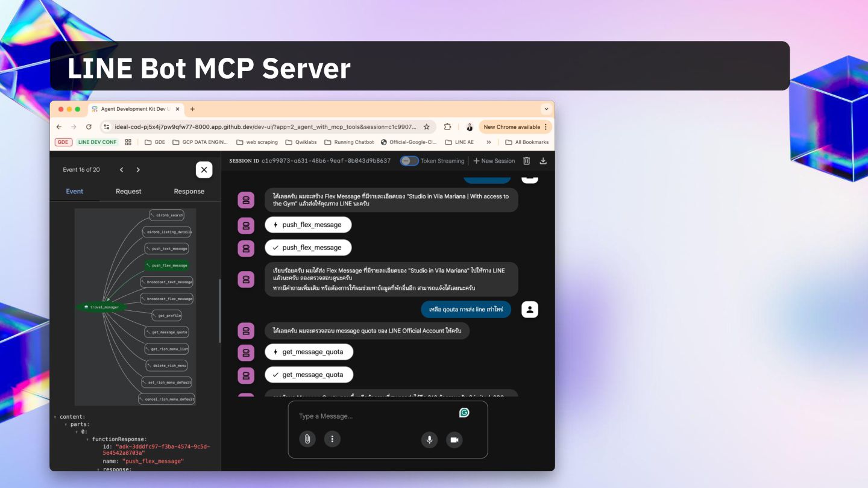Click the GDE badge bookmark

(63, 142)
